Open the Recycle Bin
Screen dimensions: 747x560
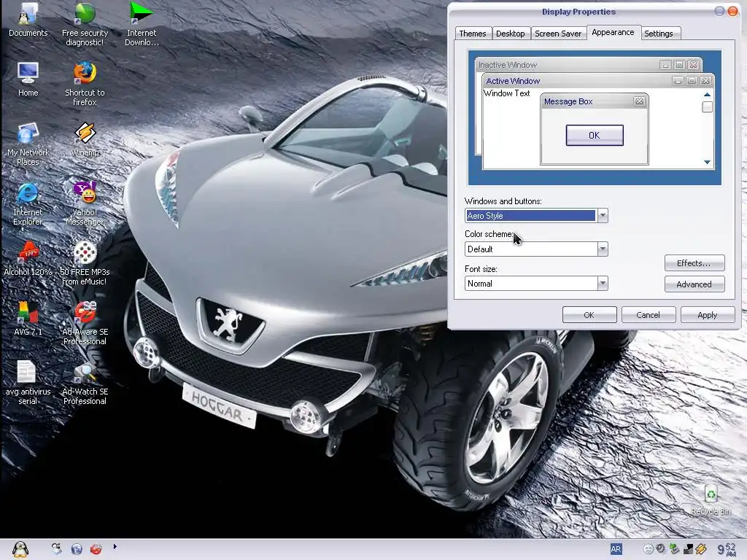coord(711,500)
